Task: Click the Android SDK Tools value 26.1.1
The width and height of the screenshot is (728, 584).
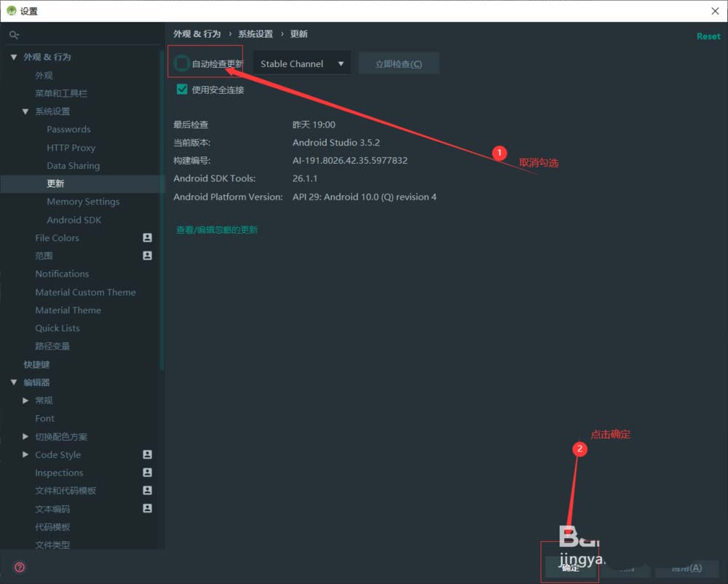Action: tap(305, 178)
